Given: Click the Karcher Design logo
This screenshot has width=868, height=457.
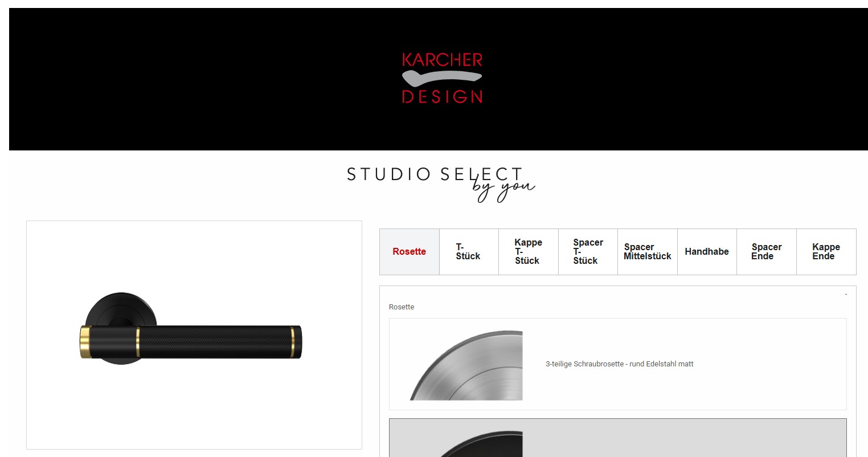Looking at the screenshot, I should [x=442, y=78].
